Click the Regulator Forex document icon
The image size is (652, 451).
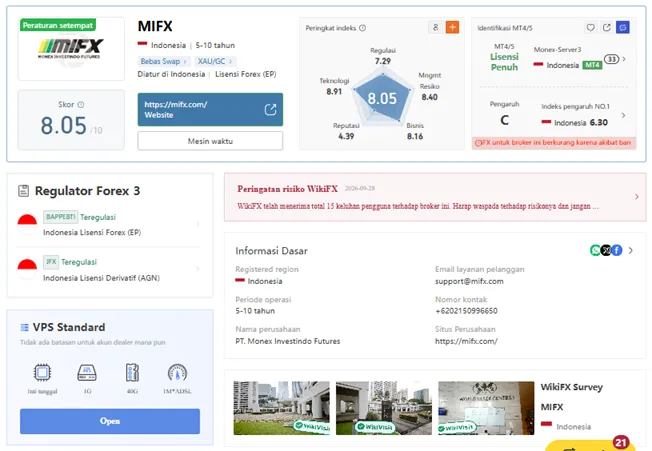(24, 191)
